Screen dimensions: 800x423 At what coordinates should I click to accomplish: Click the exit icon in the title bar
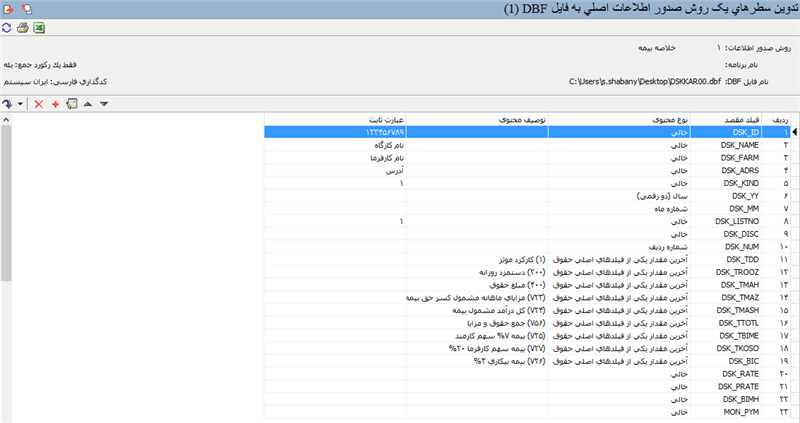pos(7,8)
